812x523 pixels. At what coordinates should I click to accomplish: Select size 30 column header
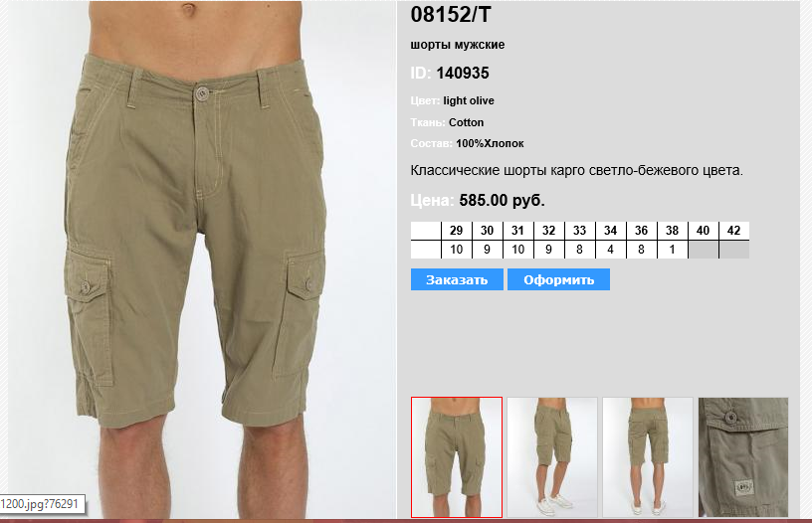(x=487, y=231)
